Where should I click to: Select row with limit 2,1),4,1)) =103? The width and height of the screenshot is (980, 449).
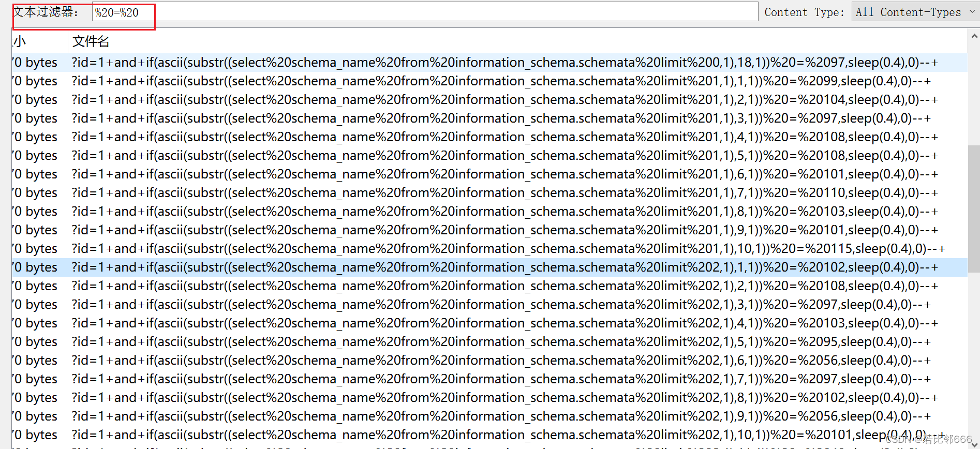[489, 323]
